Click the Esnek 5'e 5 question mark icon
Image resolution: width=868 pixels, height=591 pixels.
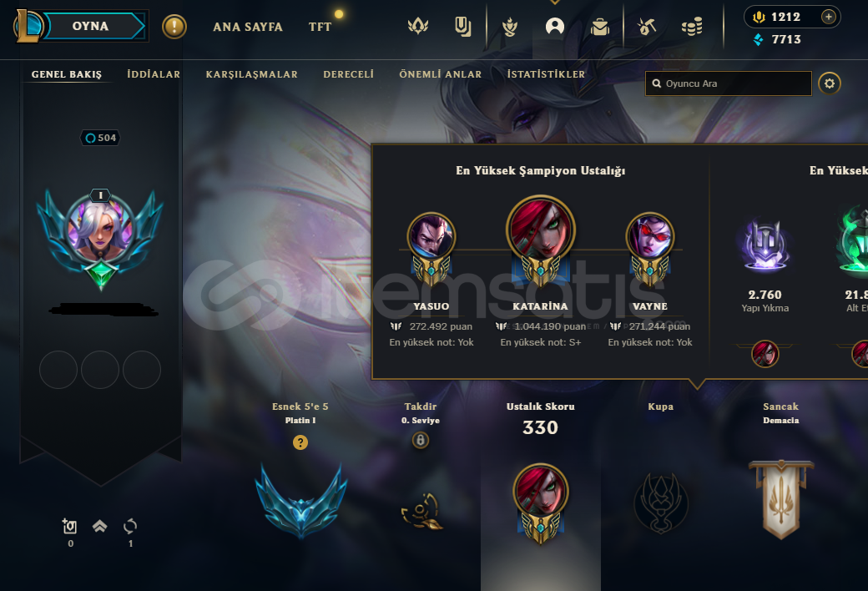300,442
